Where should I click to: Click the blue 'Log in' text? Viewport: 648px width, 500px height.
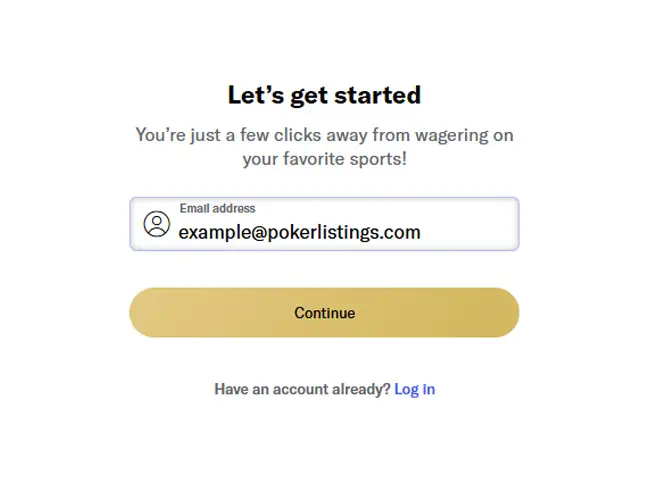pyautogui.click(x=414, y=389)
